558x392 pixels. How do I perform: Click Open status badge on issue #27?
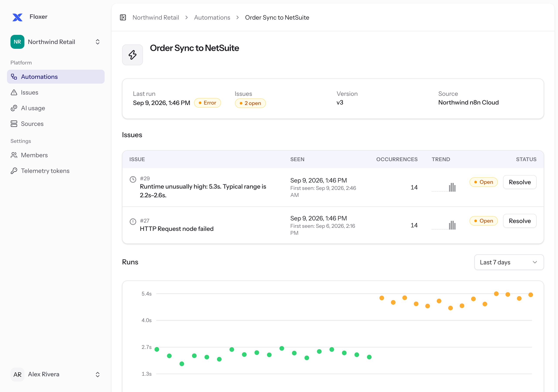point(483,221)
